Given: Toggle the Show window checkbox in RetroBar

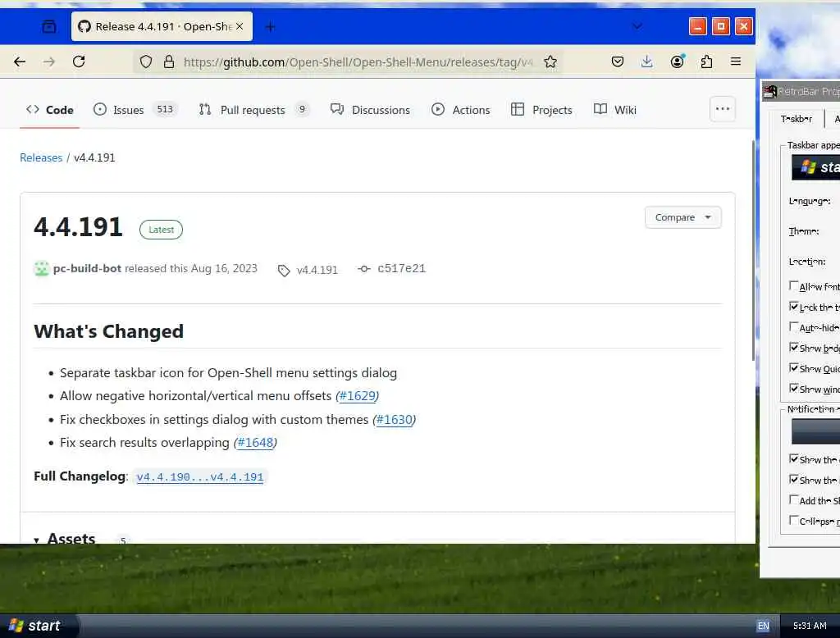Looking at the screenshot, I should pyautogui.click(x=793, y=388).
